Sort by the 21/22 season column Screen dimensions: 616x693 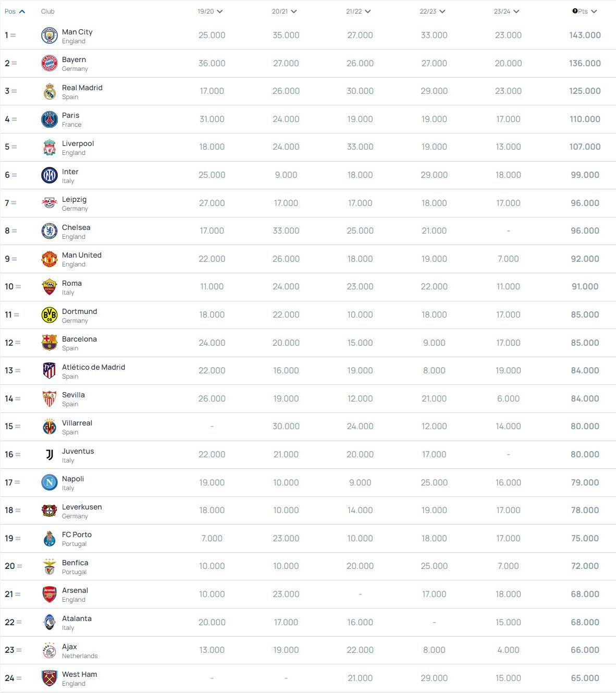(x=358, y=11)
